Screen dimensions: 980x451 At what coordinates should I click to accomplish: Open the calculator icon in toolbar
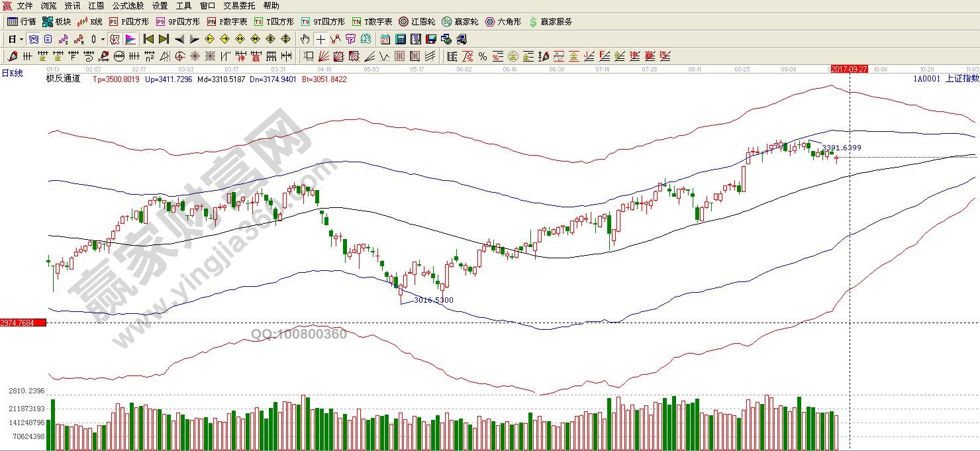coord(400,39)
